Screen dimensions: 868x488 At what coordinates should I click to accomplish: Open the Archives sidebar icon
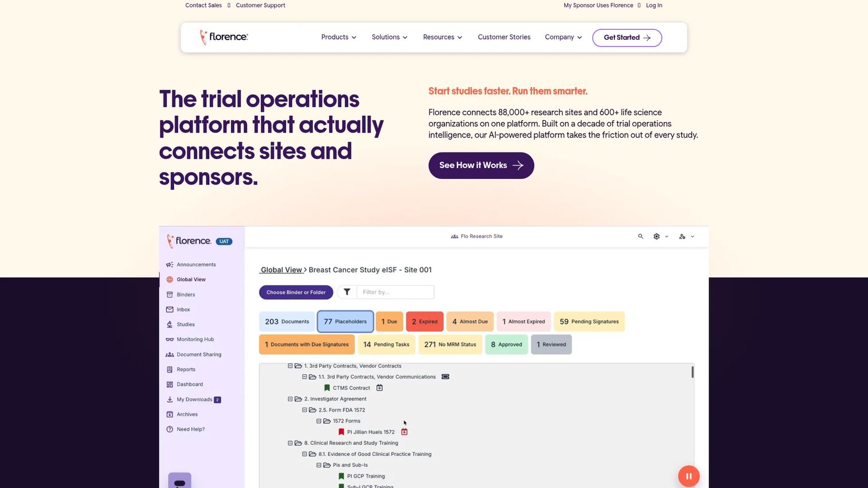click(170, 415)
